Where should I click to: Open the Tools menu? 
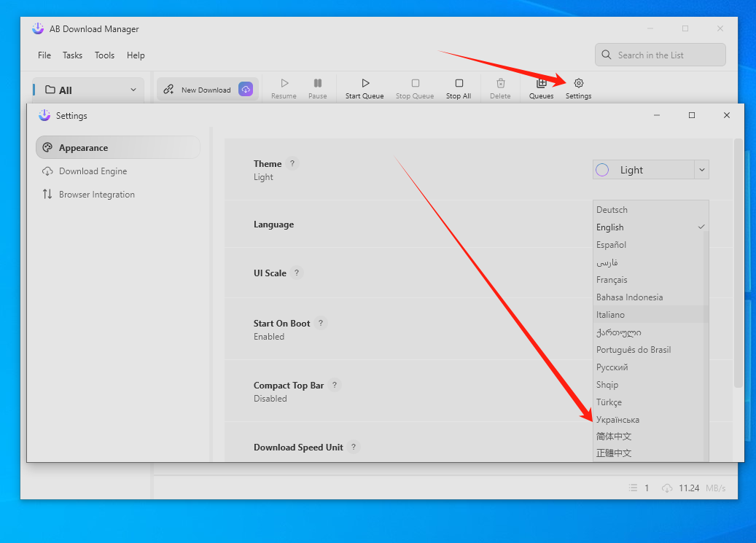point(104,55)
